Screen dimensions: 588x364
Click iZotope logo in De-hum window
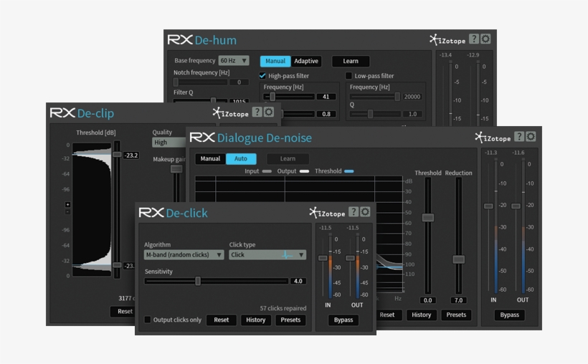(447, 39)
